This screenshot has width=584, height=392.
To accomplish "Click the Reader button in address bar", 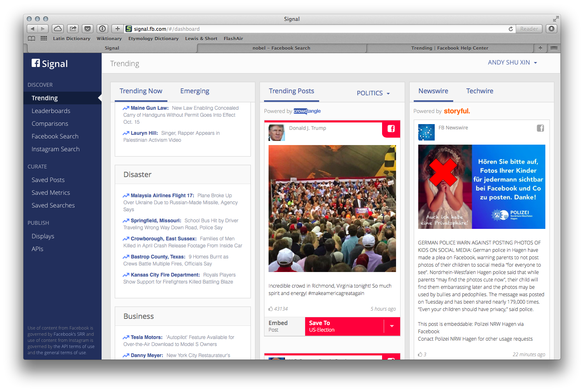I will pos(529,29).
